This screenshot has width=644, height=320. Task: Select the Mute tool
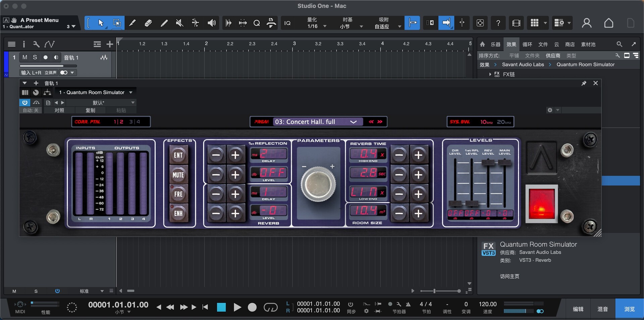179,23
